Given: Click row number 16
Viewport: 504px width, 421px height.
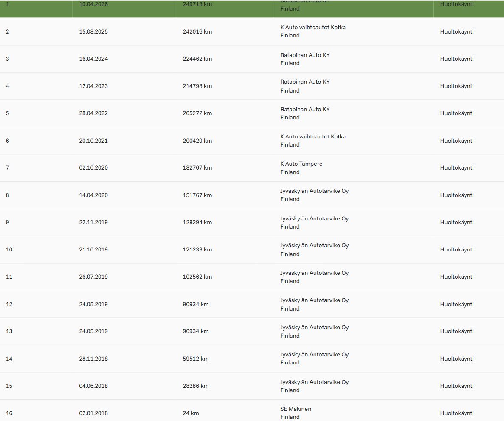Looking at the screenshot, I should pyautogui.click(x=9, y=413).
